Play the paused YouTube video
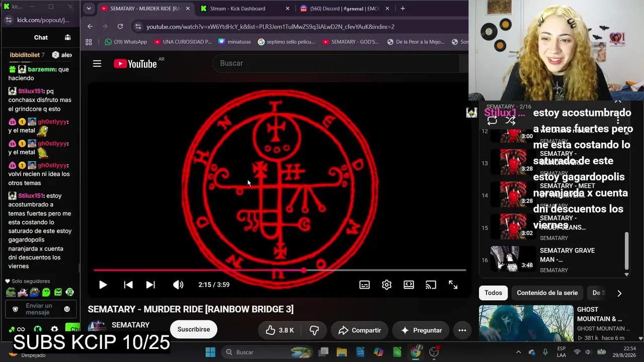Screen dimensions: 644x362 [103, 285]
